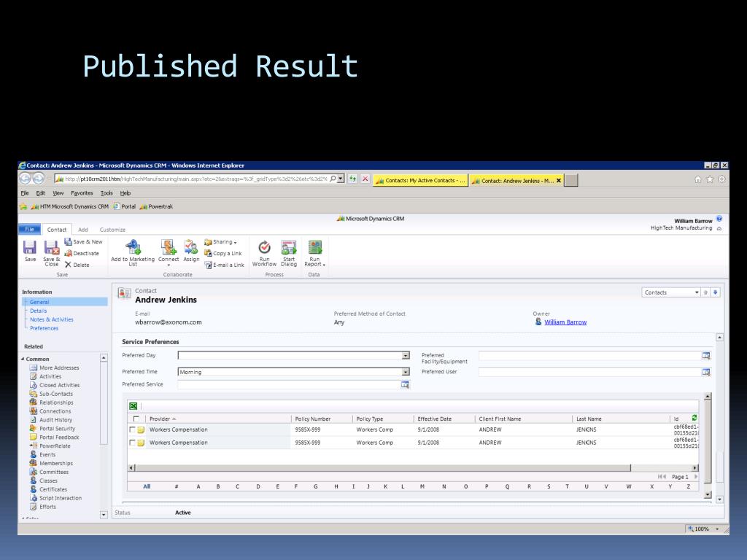Open the browser settings gear icon
This screenshot has width=747, height=560.
pyautogui.click(x=721, y=179)
